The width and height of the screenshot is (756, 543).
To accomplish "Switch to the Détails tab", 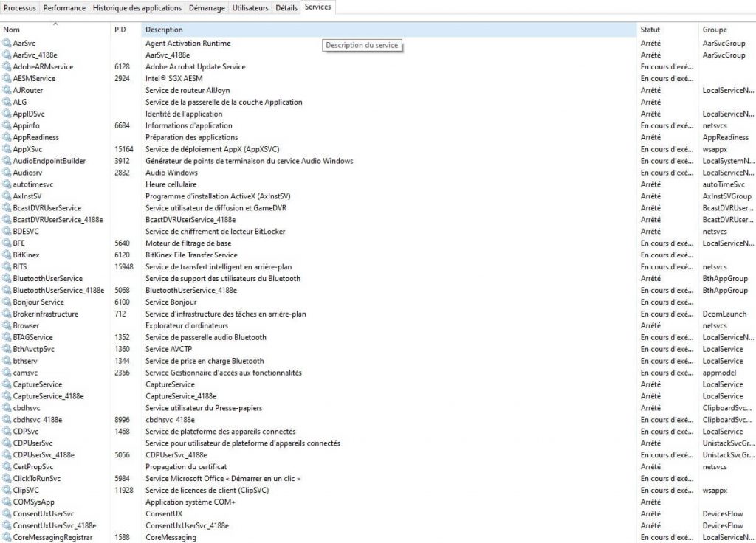I will (286, 8).
